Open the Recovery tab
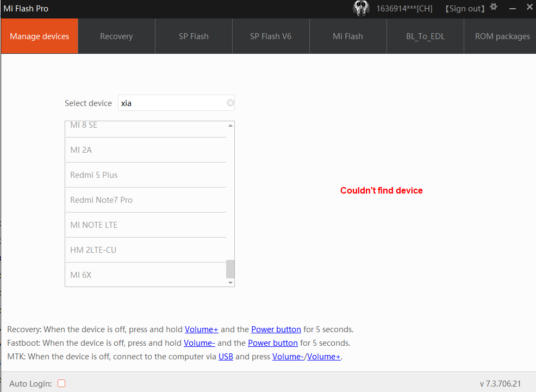The width and height of the screenshot is (536, 392). pos(116,36)
